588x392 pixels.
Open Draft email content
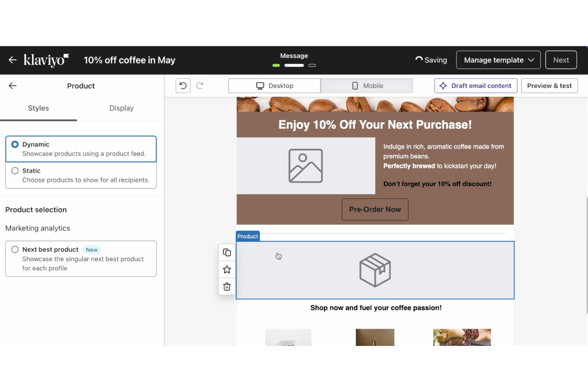click(475, 85)
